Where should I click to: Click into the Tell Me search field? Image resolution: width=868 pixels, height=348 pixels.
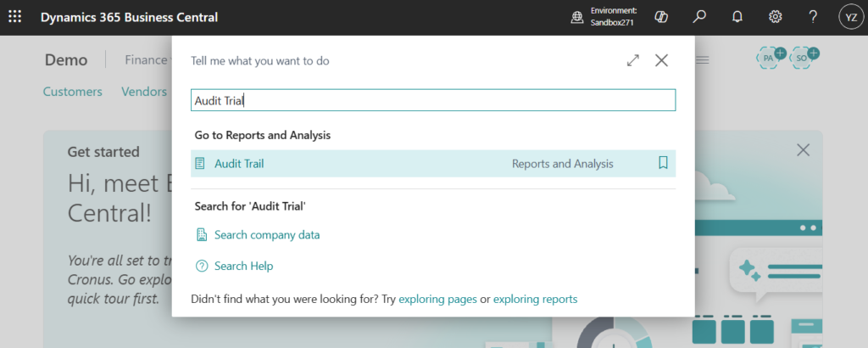432,100
